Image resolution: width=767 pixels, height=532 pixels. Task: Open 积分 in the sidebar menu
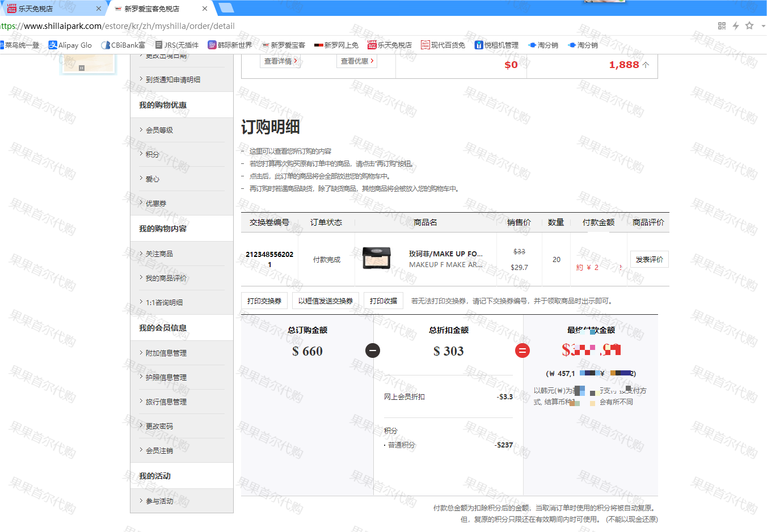coord(153,154)
